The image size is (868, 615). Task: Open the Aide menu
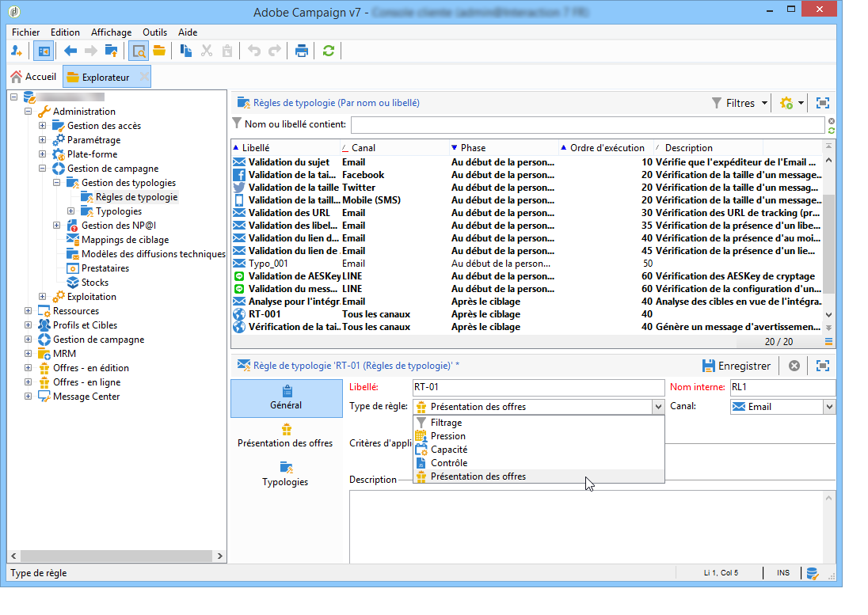pos(188,32)
